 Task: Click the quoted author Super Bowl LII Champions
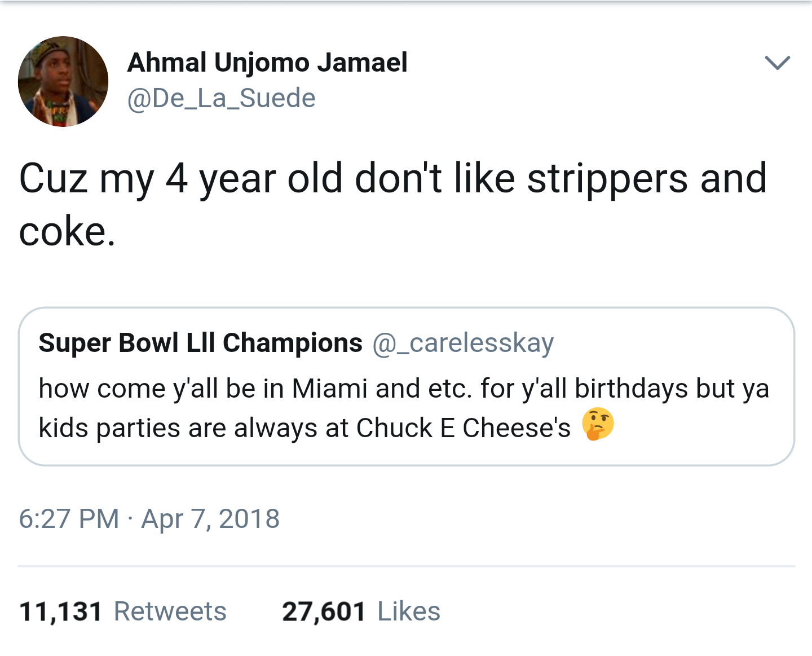pyautogui.click(x=200, y=343)
